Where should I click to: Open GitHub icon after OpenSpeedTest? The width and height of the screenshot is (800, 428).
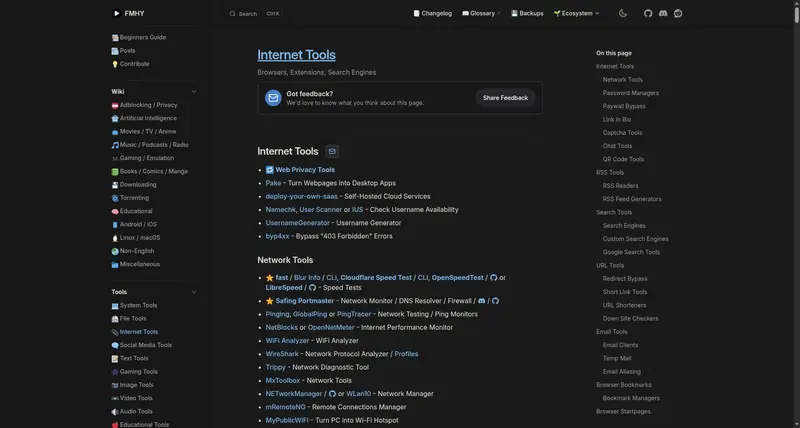(x=493, y=278)
